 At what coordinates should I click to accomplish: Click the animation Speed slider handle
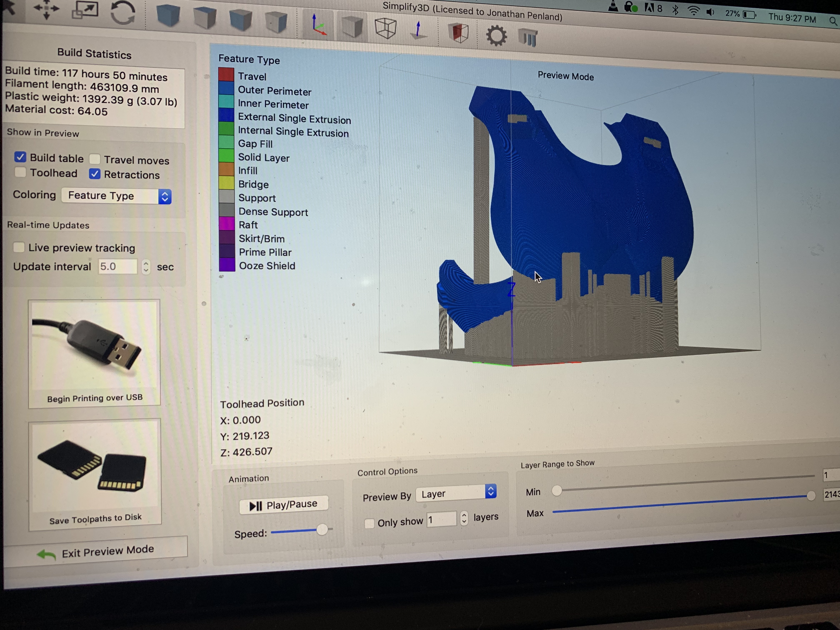click(x=322, y=529)
